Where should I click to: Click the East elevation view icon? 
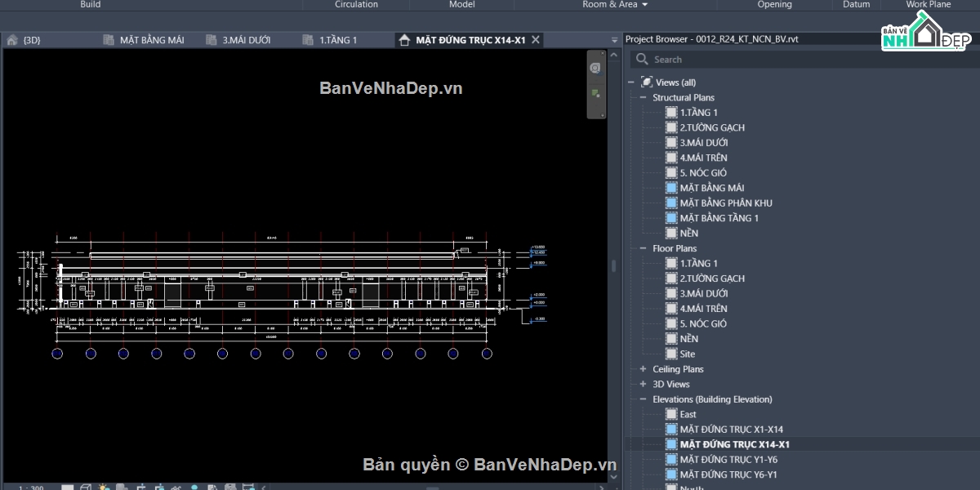(671, 415)
